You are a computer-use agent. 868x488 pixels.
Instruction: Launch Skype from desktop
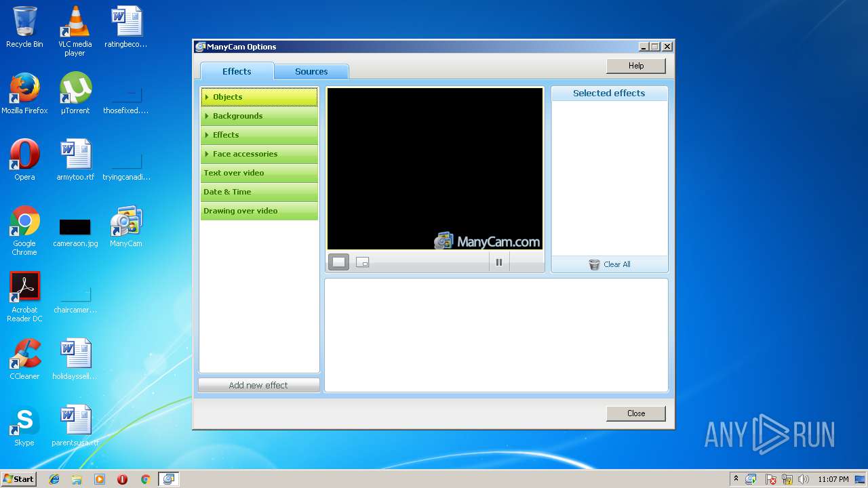tap(24, 426)
